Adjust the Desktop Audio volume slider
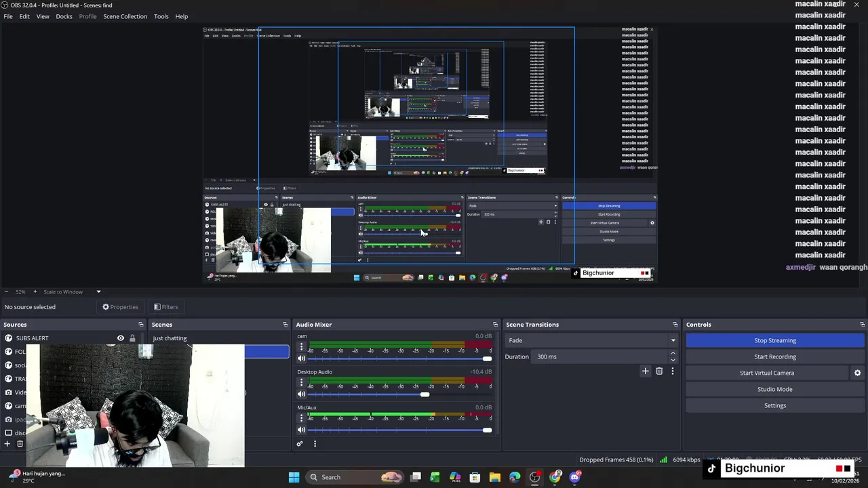 click(x=400, y=394)
